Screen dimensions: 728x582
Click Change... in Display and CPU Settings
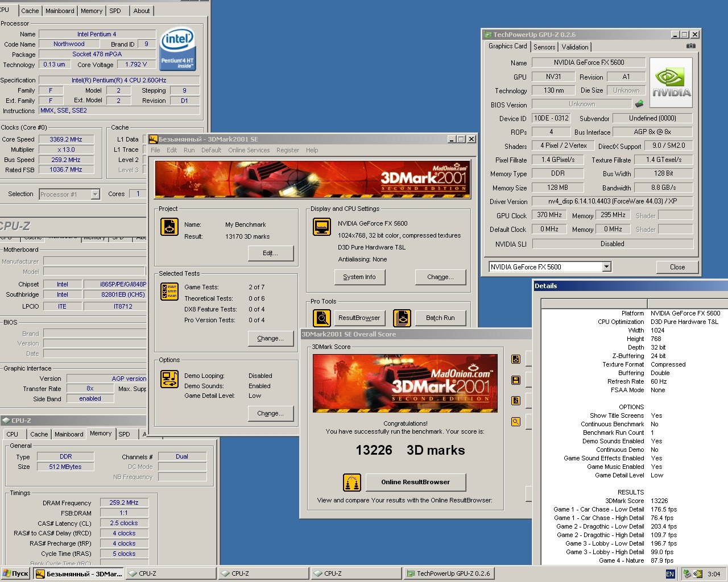(441, 277)
